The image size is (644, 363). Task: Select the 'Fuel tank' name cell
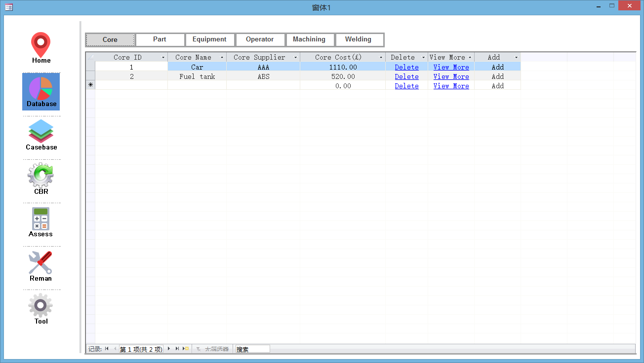[197, 76]
